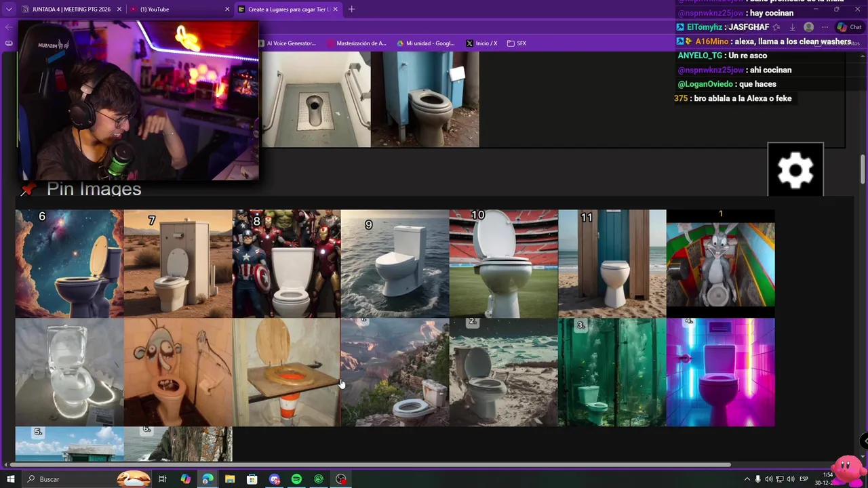868x488 pixels.
Task: Open the Windows Start menu
Action: tap(10, 479)
